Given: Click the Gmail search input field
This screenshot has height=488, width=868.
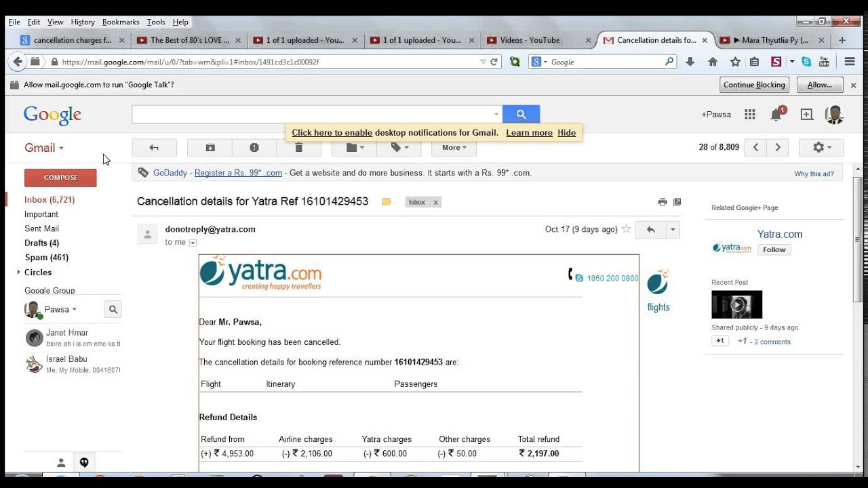Looking at the screenshot, I should tap(312, 115).
